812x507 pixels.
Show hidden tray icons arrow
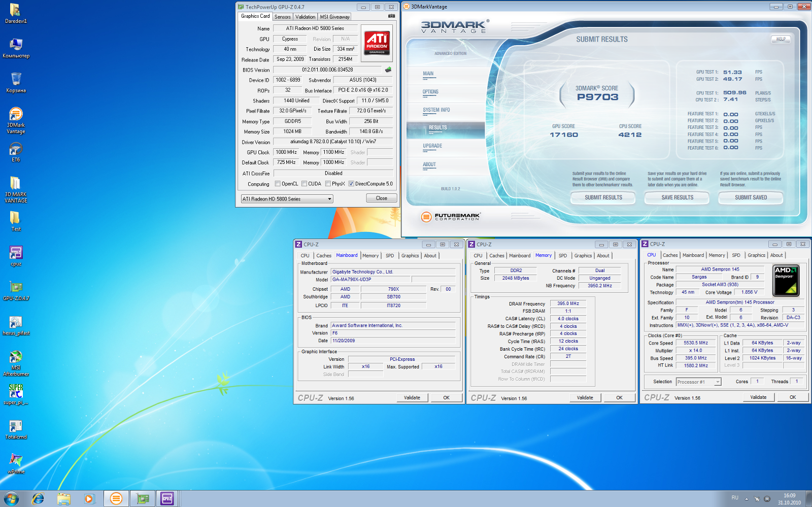click(746, 499)
